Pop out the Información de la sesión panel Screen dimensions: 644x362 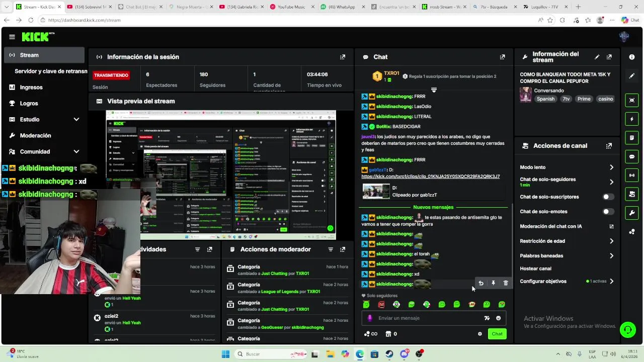[x=343, y=57]
